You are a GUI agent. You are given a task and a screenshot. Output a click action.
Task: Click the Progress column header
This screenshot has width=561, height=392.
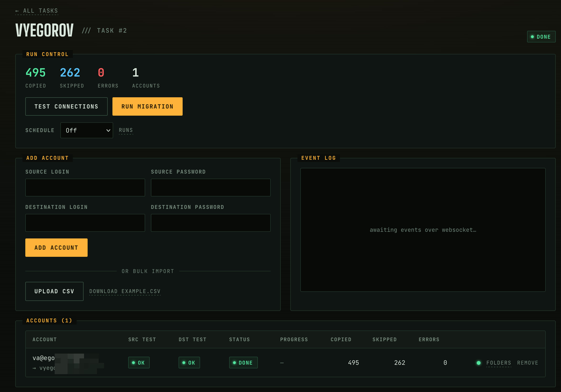coord(294,339)
